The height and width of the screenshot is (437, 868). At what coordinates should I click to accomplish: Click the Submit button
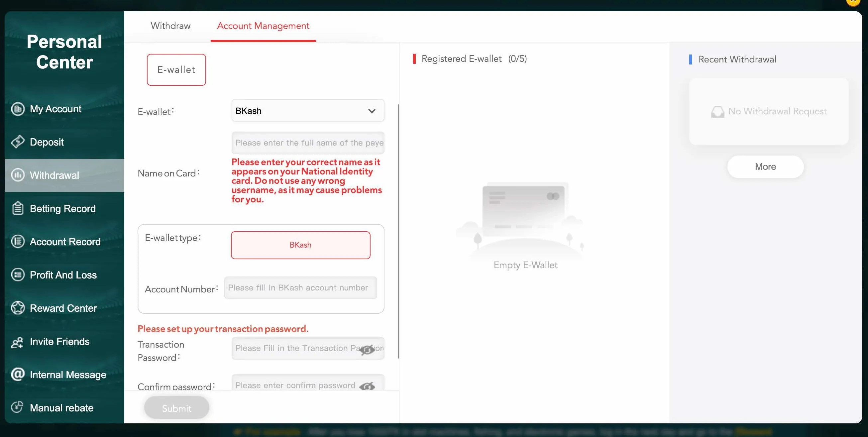point(176,408)
